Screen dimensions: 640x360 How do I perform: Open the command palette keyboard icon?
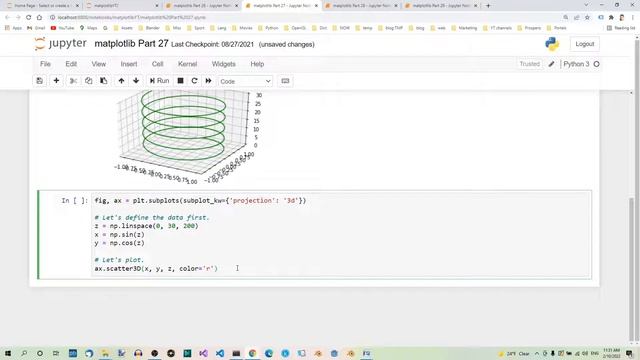[285, 81]
